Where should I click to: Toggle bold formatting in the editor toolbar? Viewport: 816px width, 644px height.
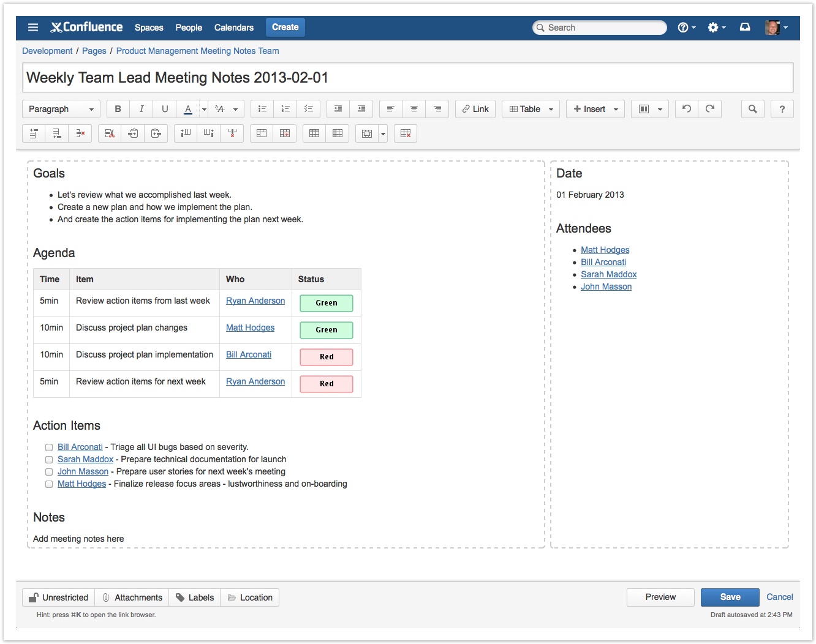118,109
